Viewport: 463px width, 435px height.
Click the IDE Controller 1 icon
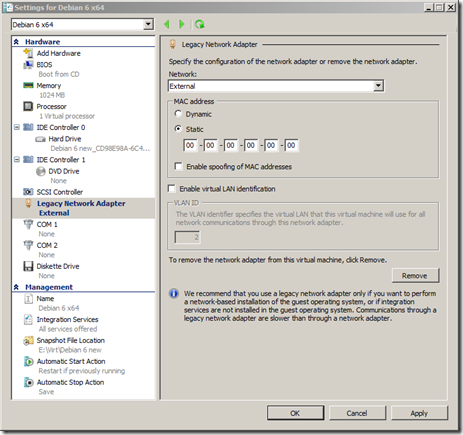(28, 160)
